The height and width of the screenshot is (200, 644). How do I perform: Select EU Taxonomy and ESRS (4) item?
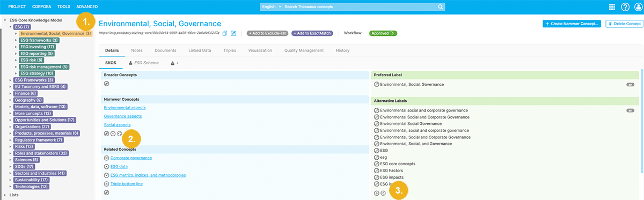coord(41,87)
